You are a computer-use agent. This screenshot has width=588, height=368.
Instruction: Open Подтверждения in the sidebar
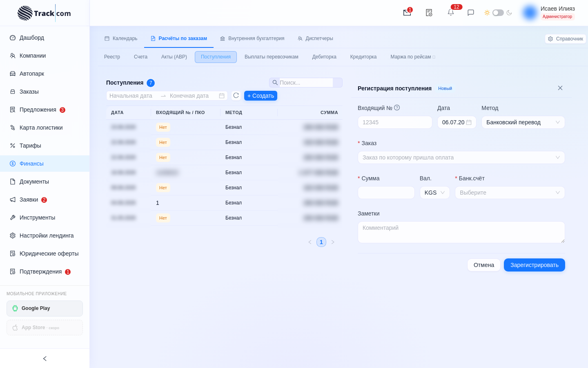click(x=45, y=272)
